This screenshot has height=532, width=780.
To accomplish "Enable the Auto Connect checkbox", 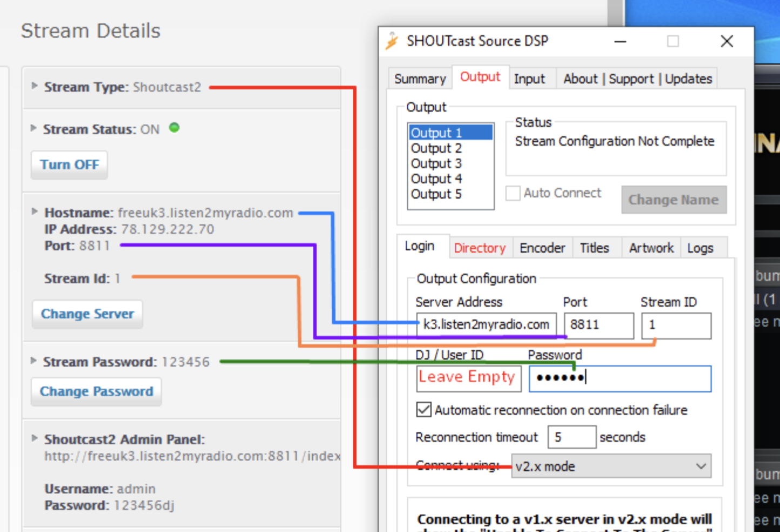I will 513,193.
